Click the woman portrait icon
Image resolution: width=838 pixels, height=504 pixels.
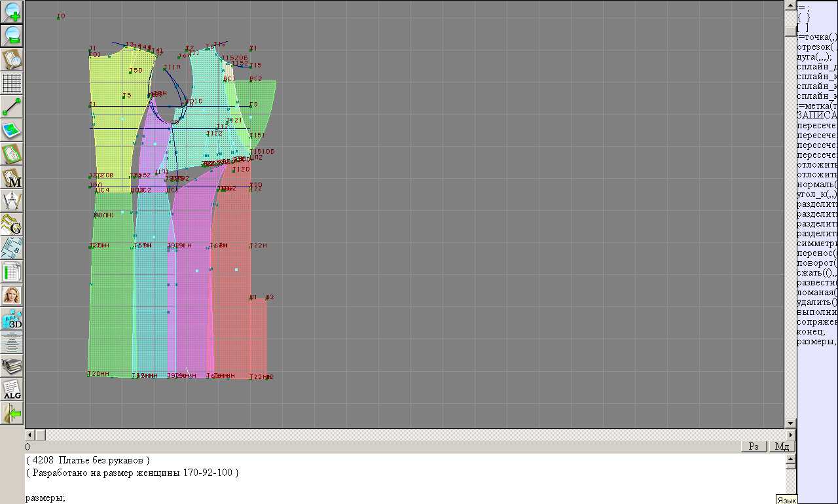[12, 295]
